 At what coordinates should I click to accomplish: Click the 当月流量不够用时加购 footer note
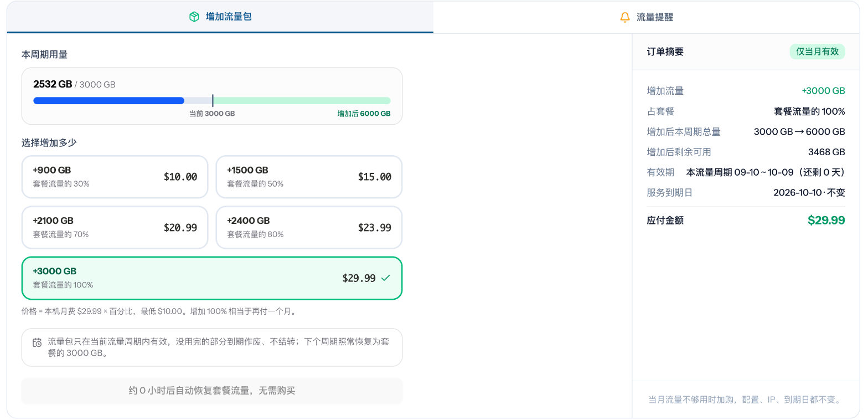[746, 399]
